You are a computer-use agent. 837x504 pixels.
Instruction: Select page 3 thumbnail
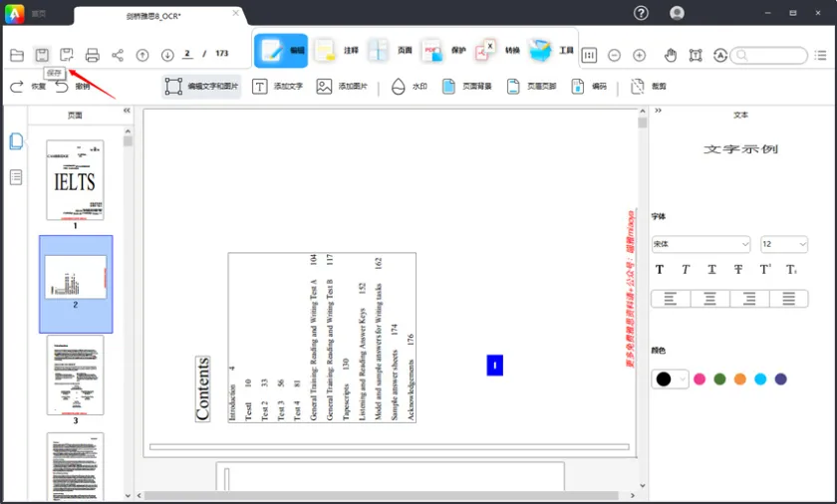(75, 376)
